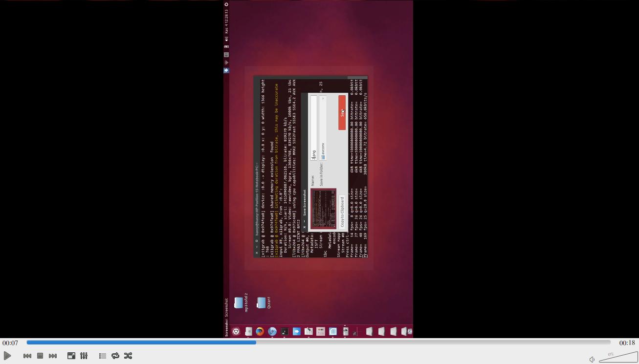Screen dimensions: 639x364
Task: Open the avconv save folder dropdown in the video
Action: pyautogui.click(x=323, y=128)
